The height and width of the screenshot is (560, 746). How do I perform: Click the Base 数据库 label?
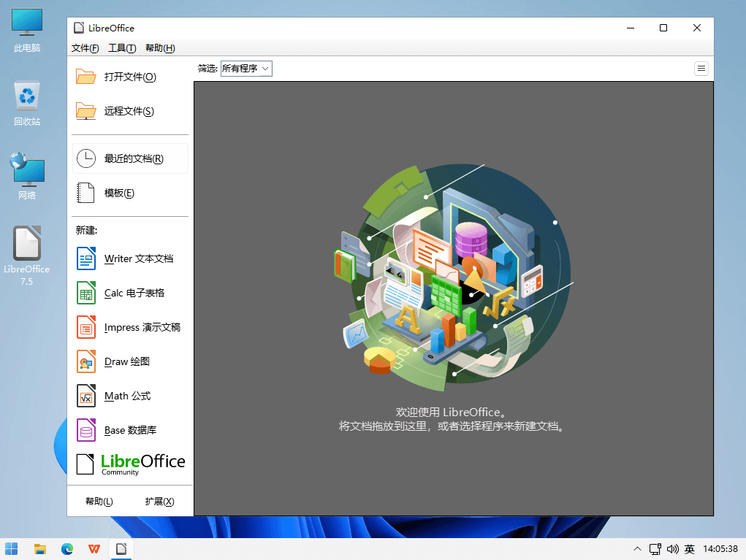[x=130, y=430]
